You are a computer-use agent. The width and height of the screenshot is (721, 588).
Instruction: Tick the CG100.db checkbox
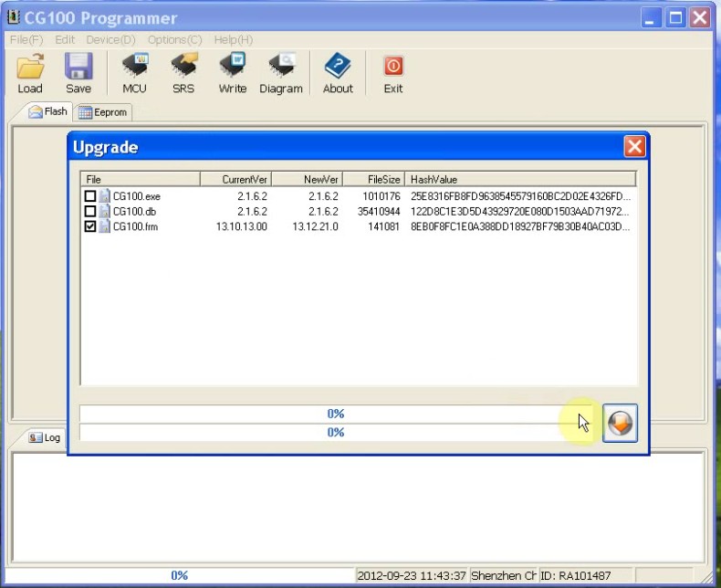(x=90, y=212)
